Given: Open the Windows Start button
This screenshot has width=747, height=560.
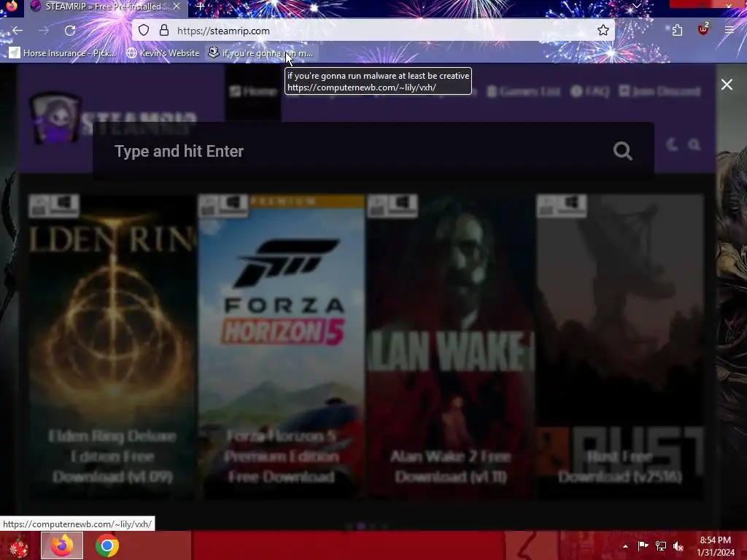Looking at the screenshot, I should (19, 545).
